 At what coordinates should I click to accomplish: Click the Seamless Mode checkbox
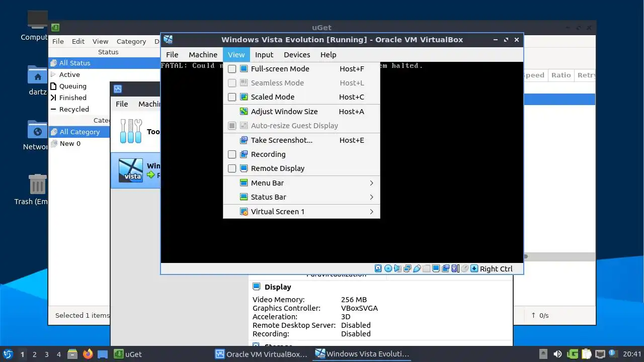point(232,83)
